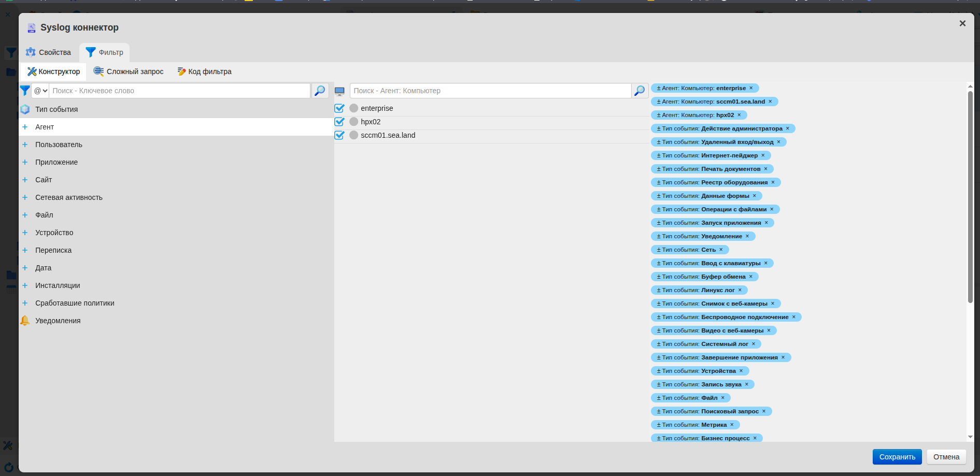The height and width of the screenshot is (476, 980).
Task: Remove the 'Печать документов' tag
Action: (x=765, y=169)
